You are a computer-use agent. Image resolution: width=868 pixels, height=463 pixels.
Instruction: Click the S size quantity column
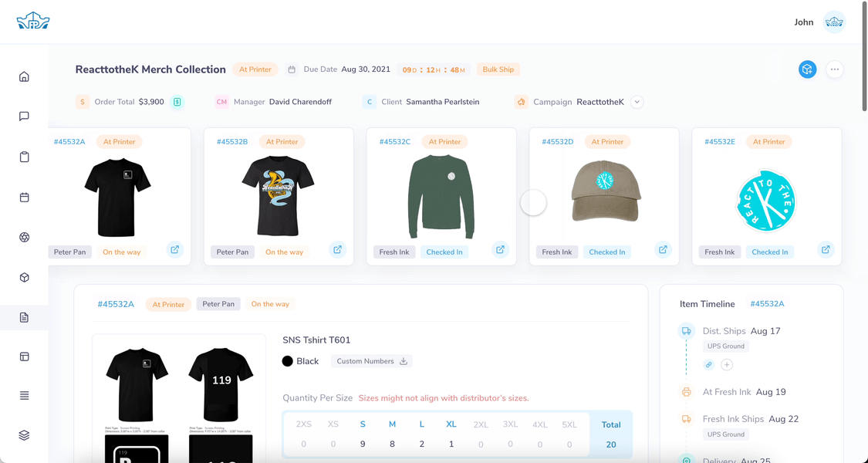pyautogui.click(x=363, y=434)
